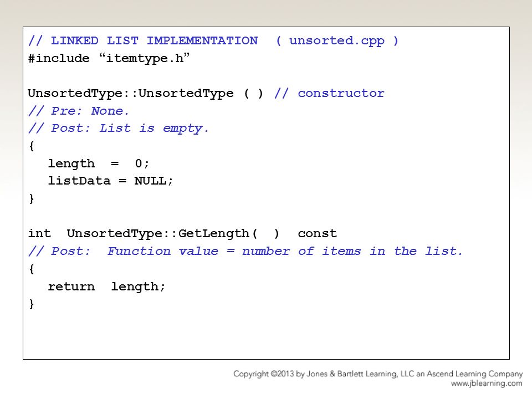
Task: Select the '( unsorted.cpp )' filename text
Action: click(337, 41)
